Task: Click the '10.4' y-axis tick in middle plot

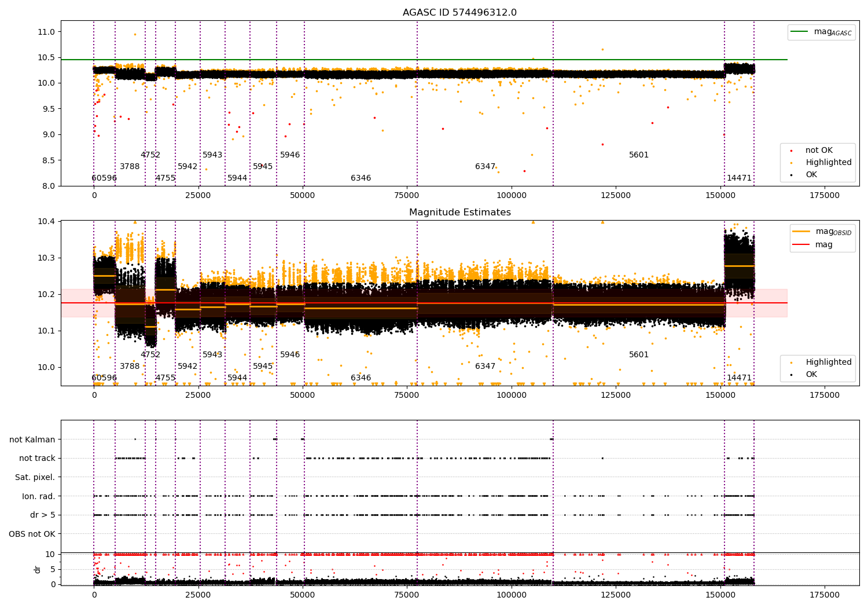Action: tap(46, 221)
